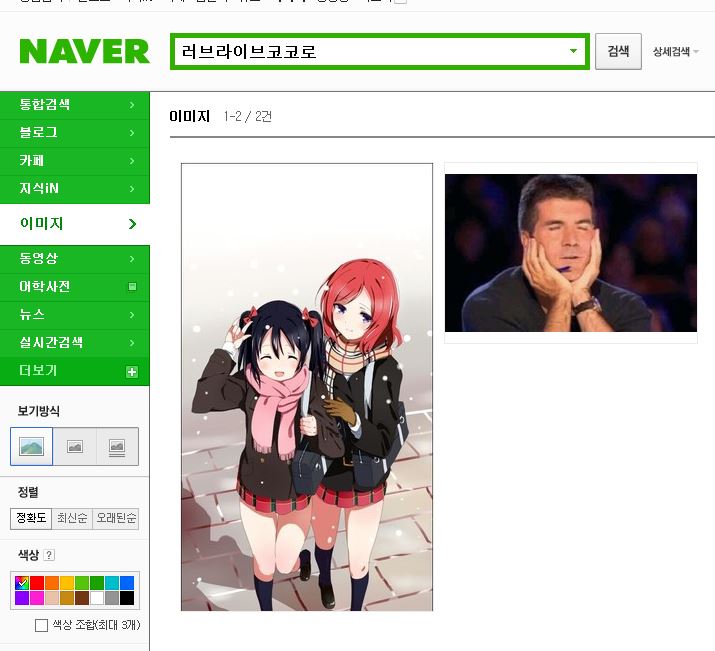Click the NAVER logo

(x=84, y=51)
